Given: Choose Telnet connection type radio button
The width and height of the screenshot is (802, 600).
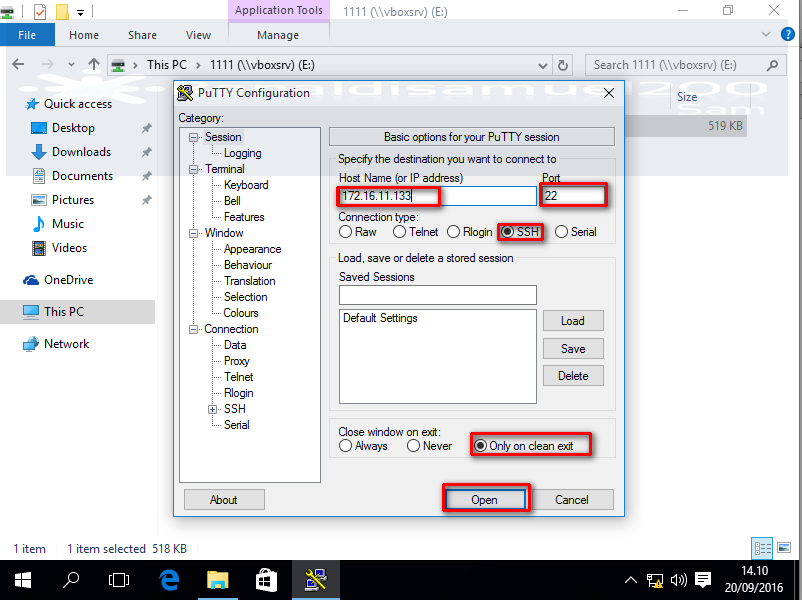Looking at the screenshot, I should (x=399, y=232).
